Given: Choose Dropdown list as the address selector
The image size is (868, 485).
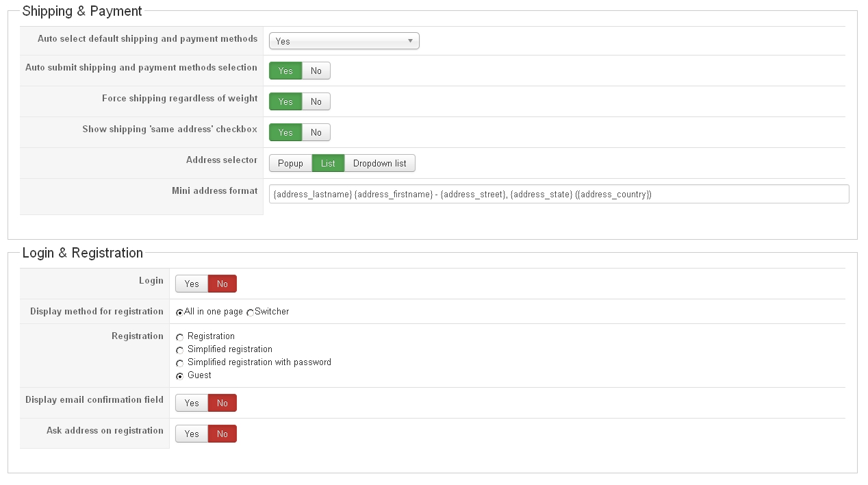Looking at the screenshot, I should coord(379,164).
